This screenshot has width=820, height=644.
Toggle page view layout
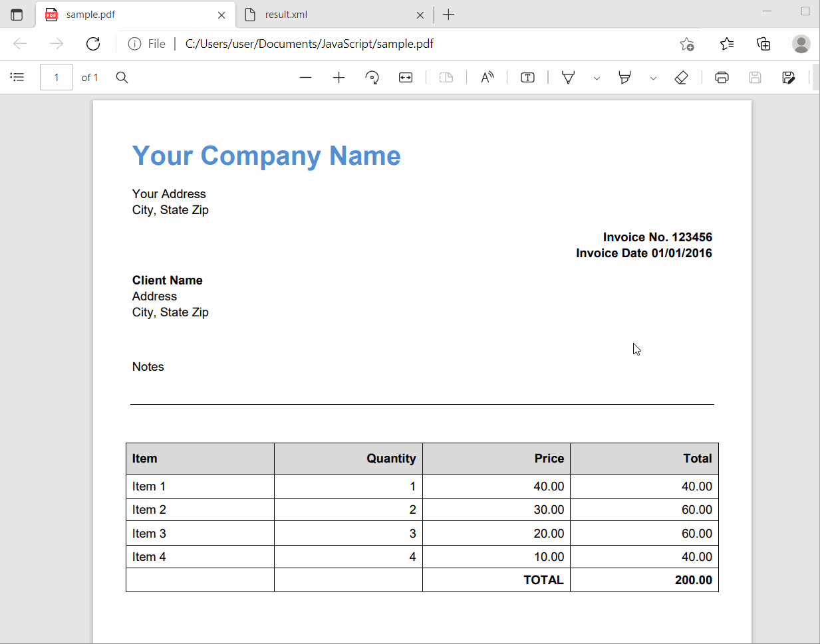446,78
